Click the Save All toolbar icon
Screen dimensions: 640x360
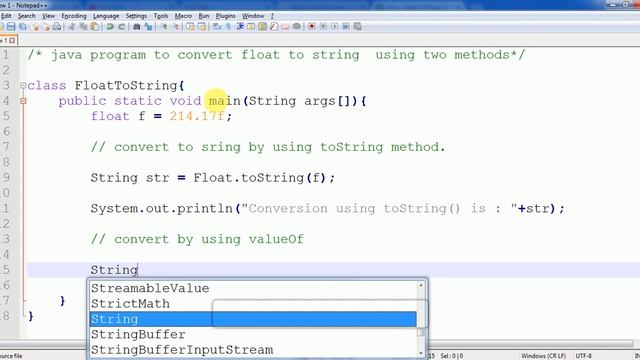tap(23, 27)
